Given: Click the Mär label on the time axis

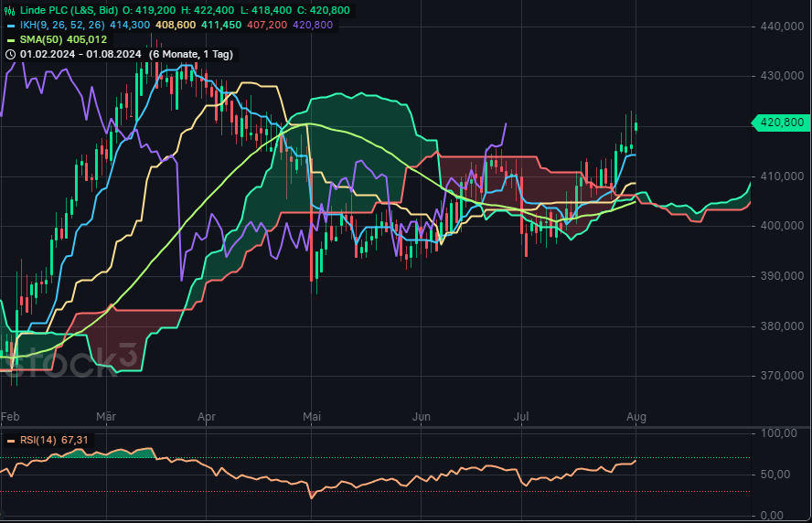Looking at the screenshot, I should (106, 417).
